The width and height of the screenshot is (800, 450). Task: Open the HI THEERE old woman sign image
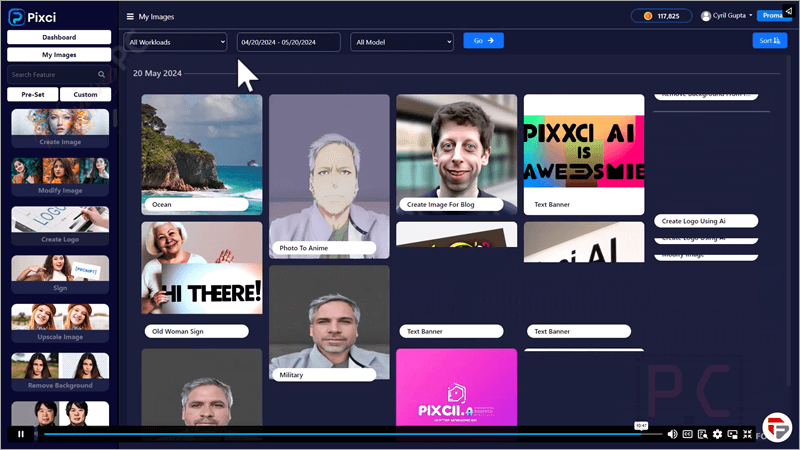tap(202, 268)
